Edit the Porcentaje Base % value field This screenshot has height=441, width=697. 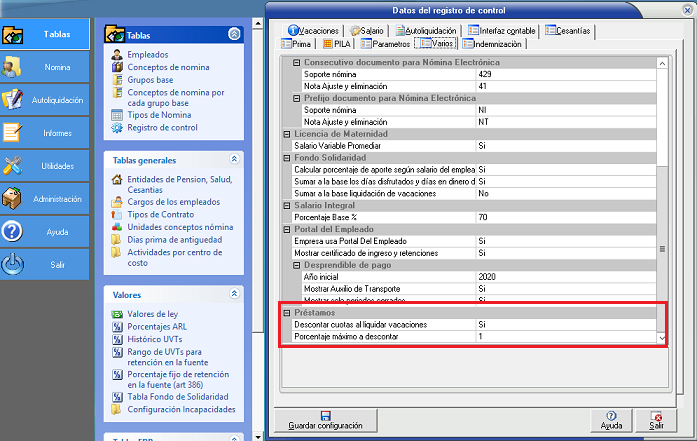point(564,217)
